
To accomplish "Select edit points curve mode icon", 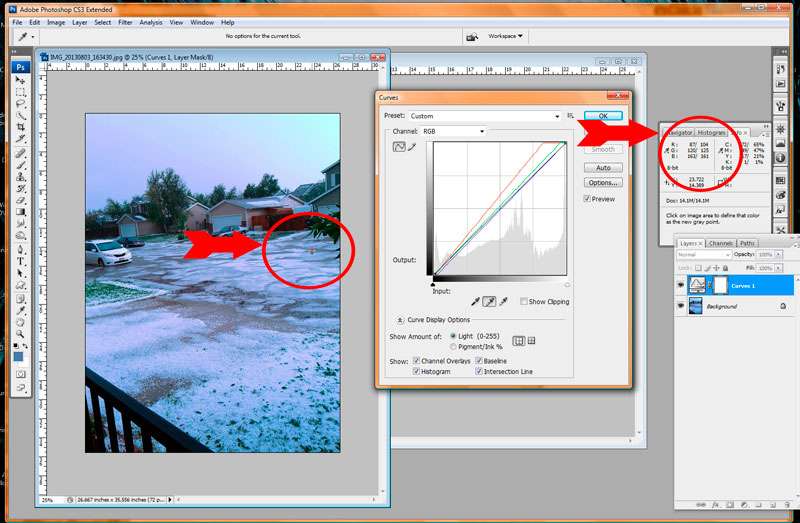I will coord(399,147).
